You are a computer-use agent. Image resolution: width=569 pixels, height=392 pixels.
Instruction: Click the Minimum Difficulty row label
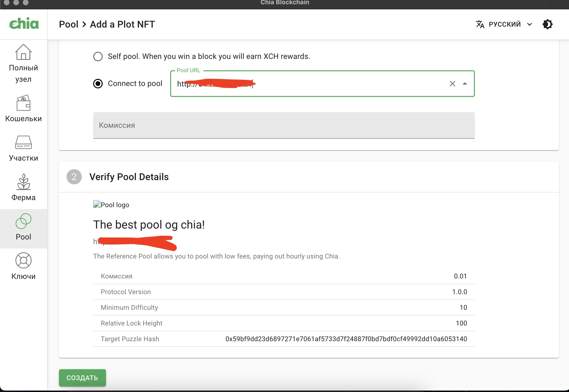129,307
